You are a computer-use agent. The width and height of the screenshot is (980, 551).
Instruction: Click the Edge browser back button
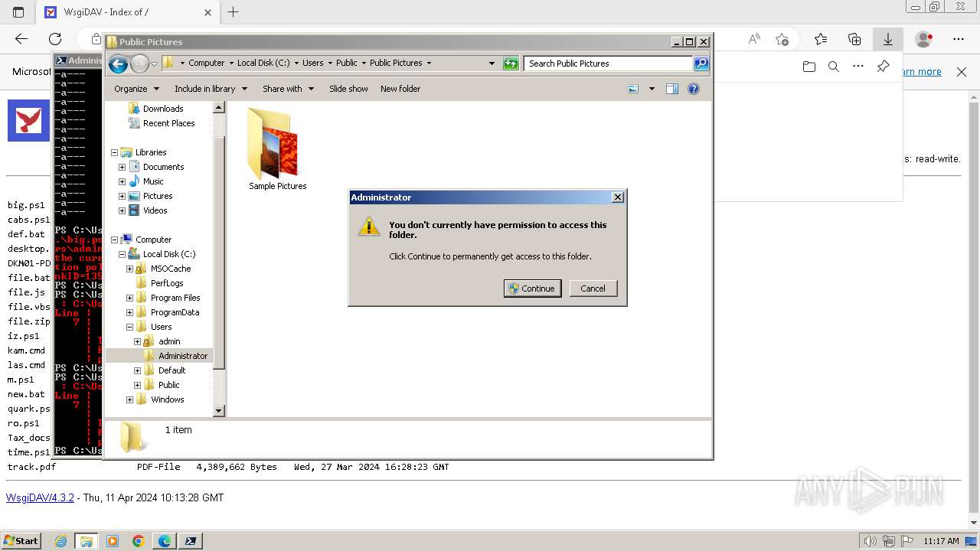pos(21,38)
